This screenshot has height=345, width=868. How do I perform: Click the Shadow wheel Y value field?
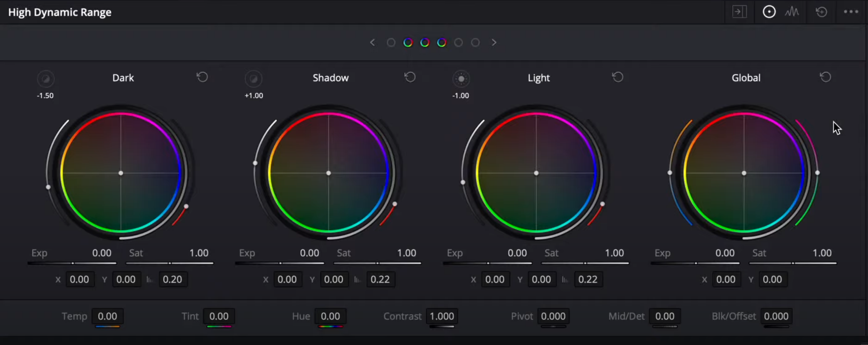pos(334,279)
